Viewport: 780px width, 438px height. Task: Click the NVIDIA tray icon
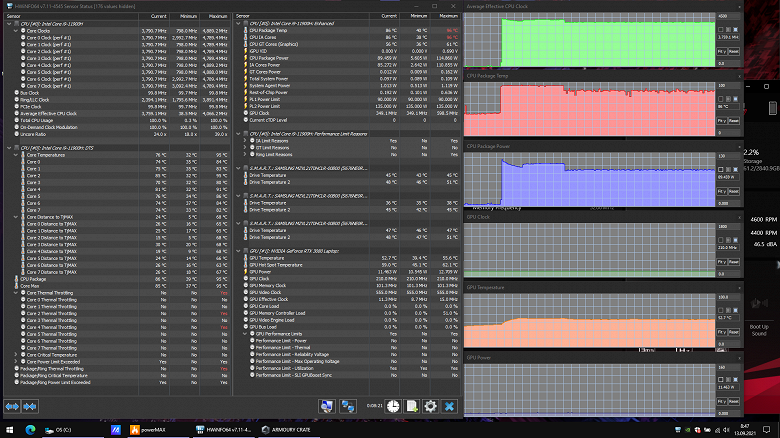click(687, 430)
